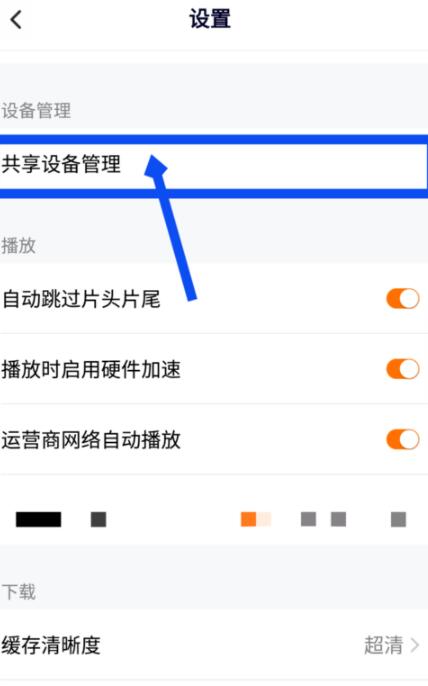
Task: Tap the 设备管理 section header
Action: [36, 110]
